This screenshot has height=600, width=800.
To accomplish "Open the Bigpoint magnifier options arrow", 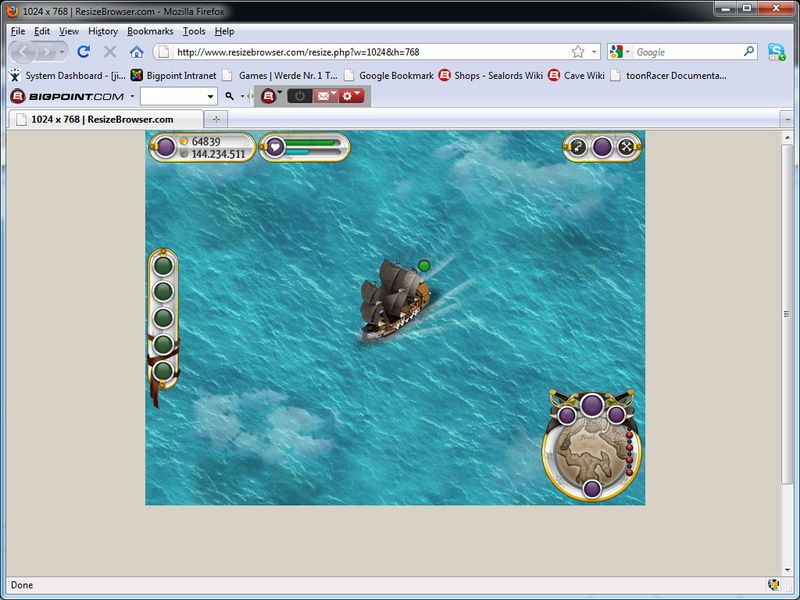I will pos(242,96).
